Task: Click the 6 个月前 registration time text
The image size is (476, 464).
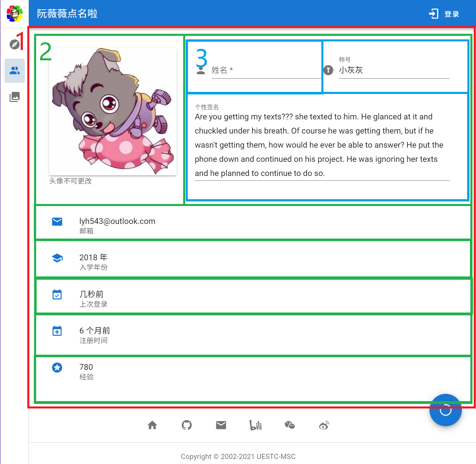Action: (95, 330)
